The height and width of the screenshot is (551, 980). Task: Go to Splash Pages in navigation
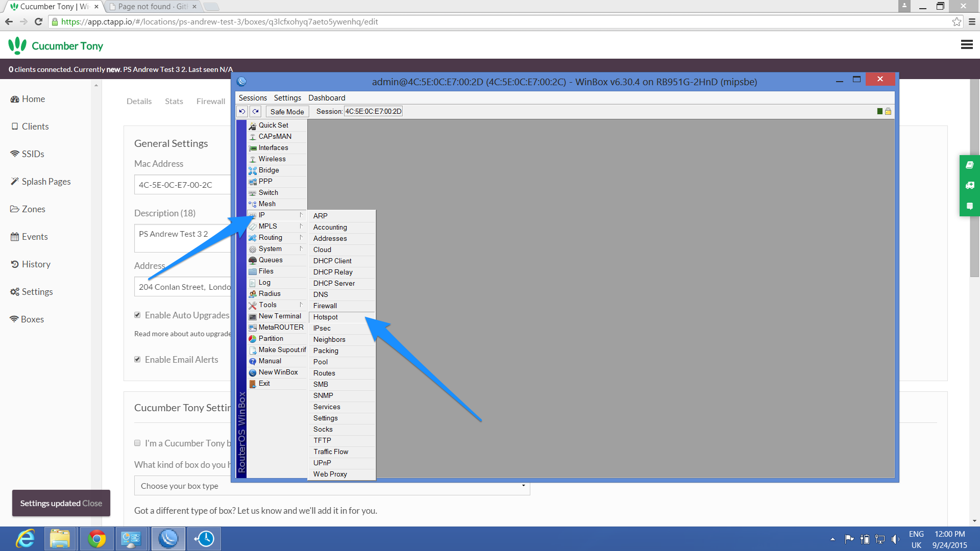tap(41, 181)
